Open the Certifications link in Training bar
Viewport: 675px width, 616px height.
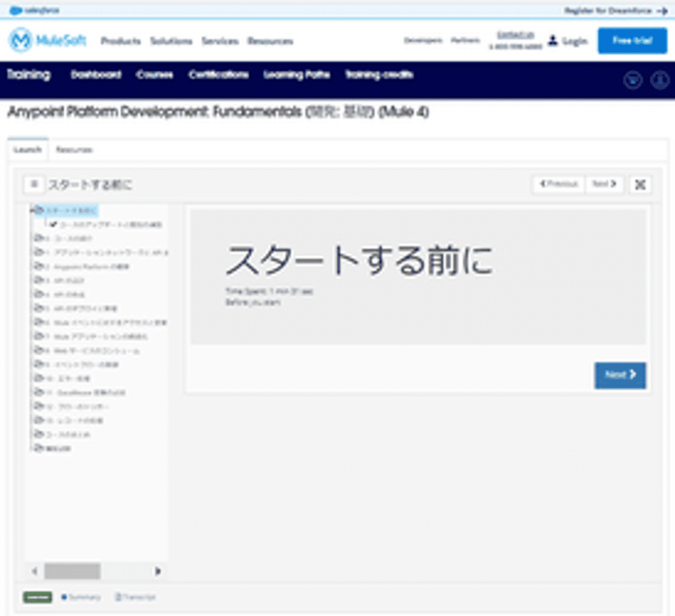pyautogui.click(x=218, y=75)
